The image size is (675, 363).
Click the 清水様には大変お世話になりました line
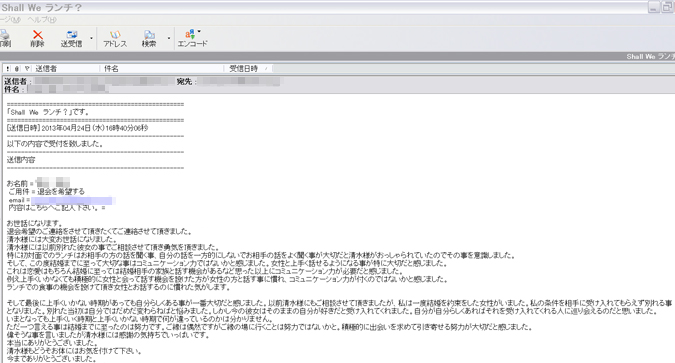coord(62,239)
